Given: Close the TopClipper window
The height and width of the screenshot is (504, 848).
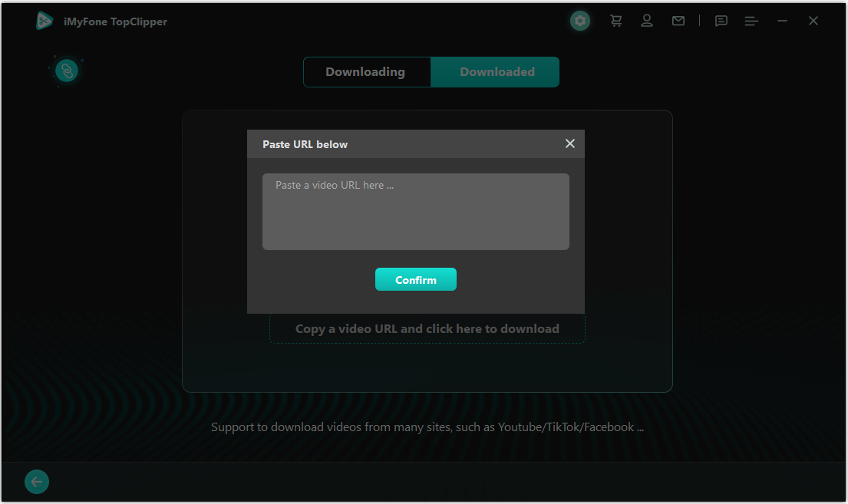Looking at the screenshot, I should pyautogui.click(x=813, y=21).
